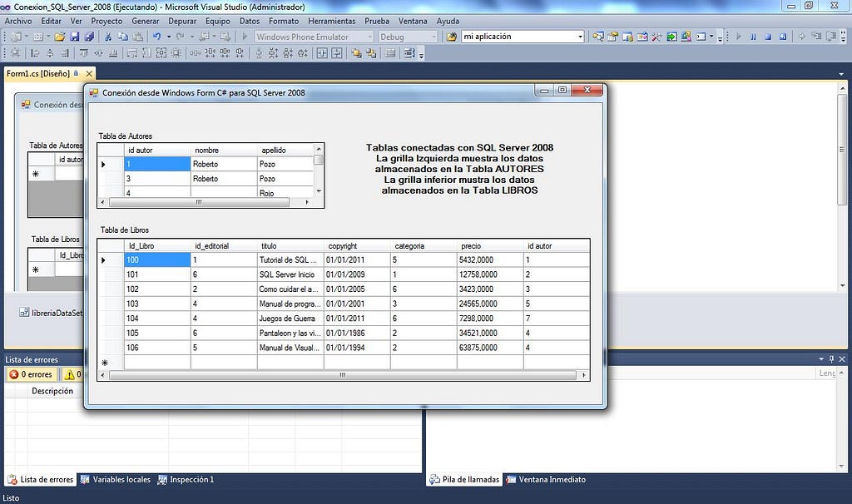This screenshot has width=852, height=504.
Task: Click Center Horizontally layout icon
Action: [x=322, y=52]
